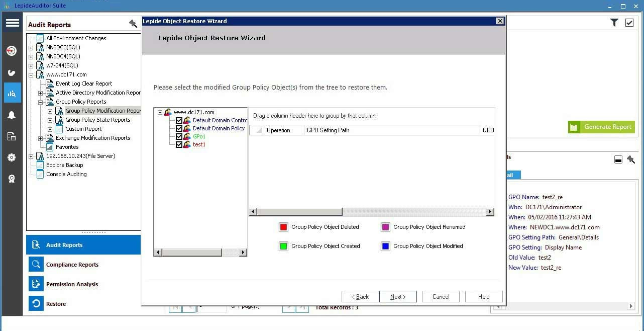Cancel the Object Restore Wizard
Viewport: 644px width, 331px height.
441,297
